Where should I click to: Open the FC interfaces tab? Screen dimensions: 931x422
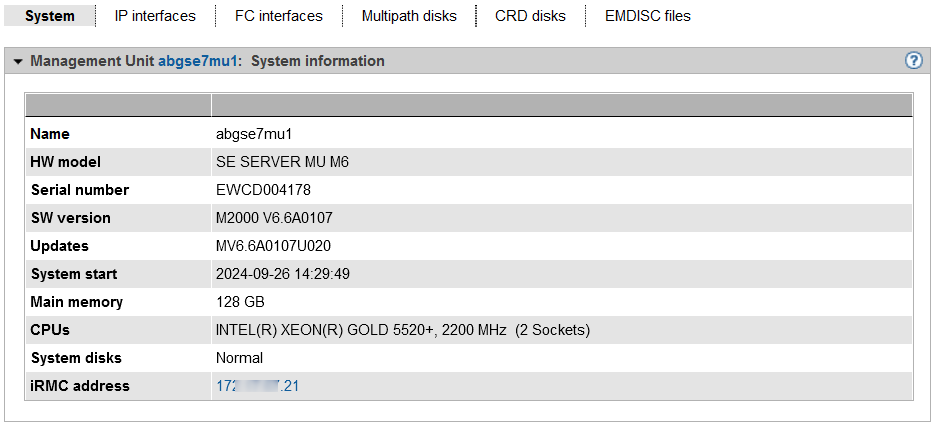(279, 16)
